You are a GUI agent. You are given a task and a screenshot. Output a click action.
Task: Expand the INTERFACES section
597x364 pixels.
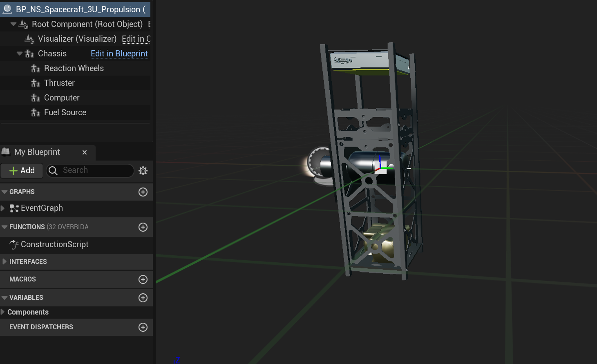pyautogui.click(x=4, y=261)
